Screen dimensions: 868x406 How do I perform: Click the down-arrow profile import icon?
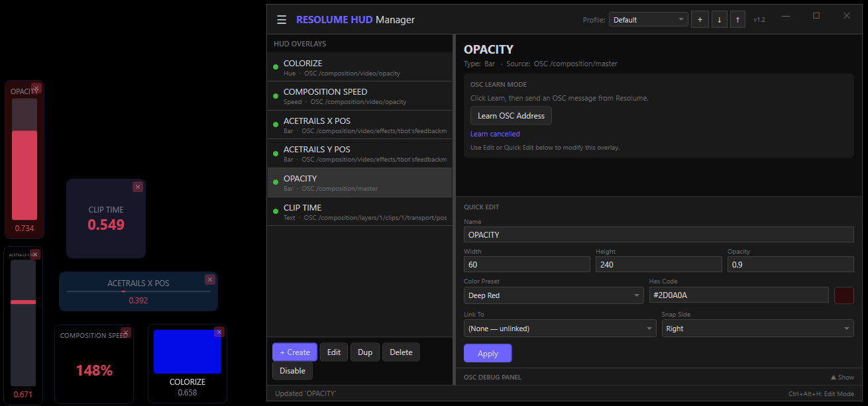[x=719, y=19]
